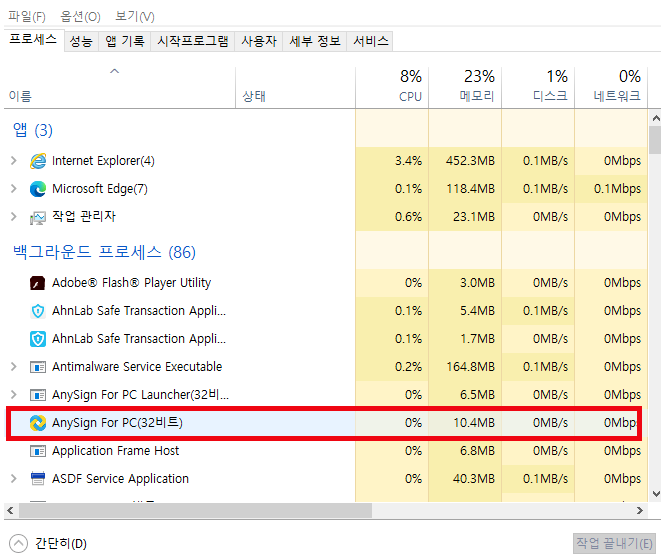
Task: Click the Antimalware Service Executable name text
Action: 137,367
